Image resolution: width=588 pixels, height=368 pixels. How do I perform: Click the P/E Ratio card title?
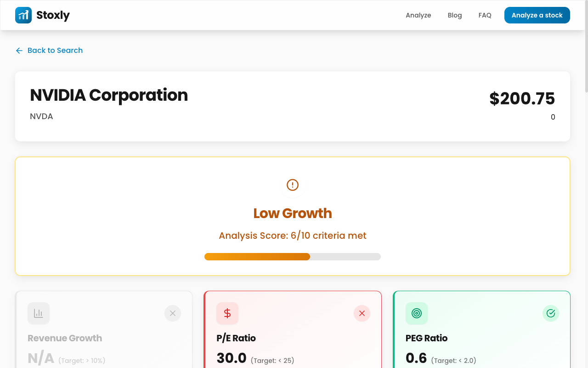[x=236, y=338]
